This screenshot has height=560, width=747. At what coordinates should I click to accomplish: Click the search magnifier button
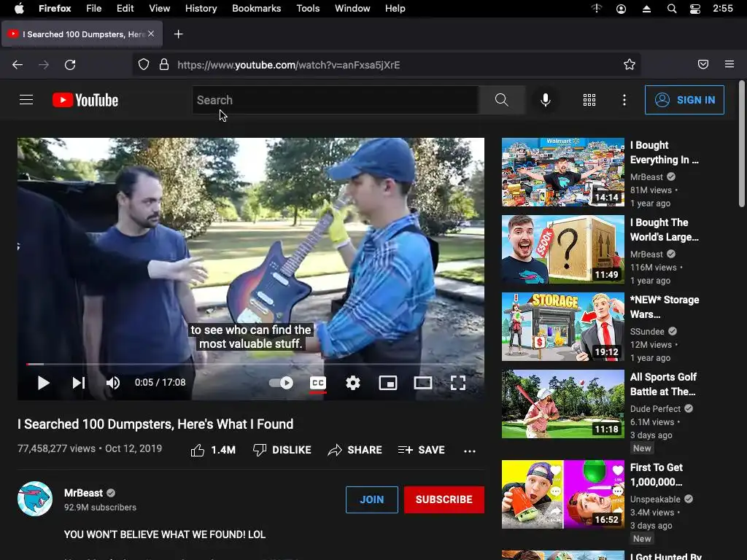pyautogui.click(x=502, y=100)
